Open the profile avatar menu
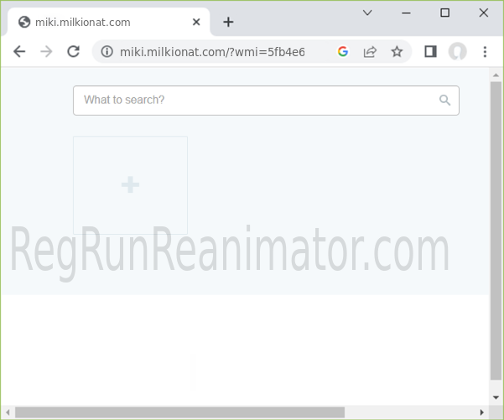504x420 pixels. 457,52
